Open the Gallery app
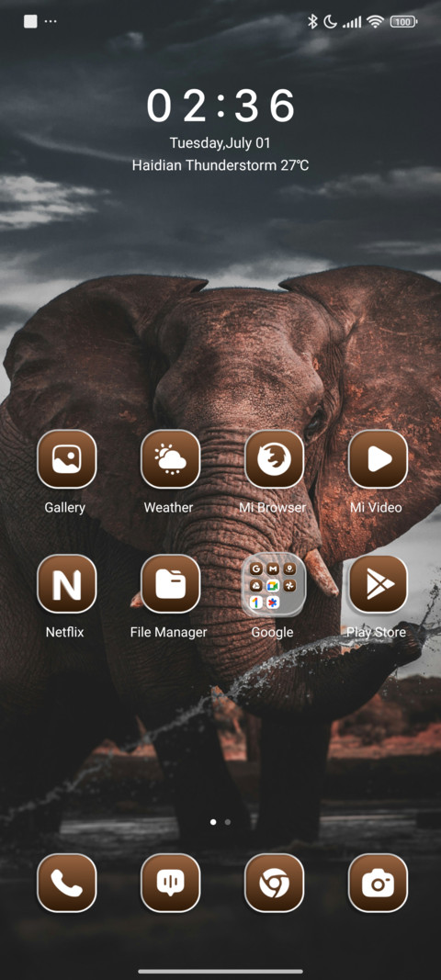This screenshot has height=980, width=441. (66, 458)
